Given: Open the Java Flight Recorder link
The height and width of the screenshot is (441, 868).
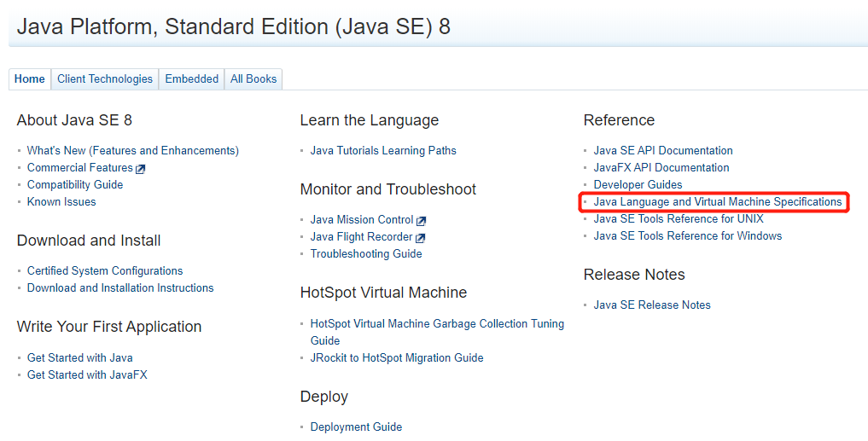Looking at the screenshot, I should click(x=362, y=237).
